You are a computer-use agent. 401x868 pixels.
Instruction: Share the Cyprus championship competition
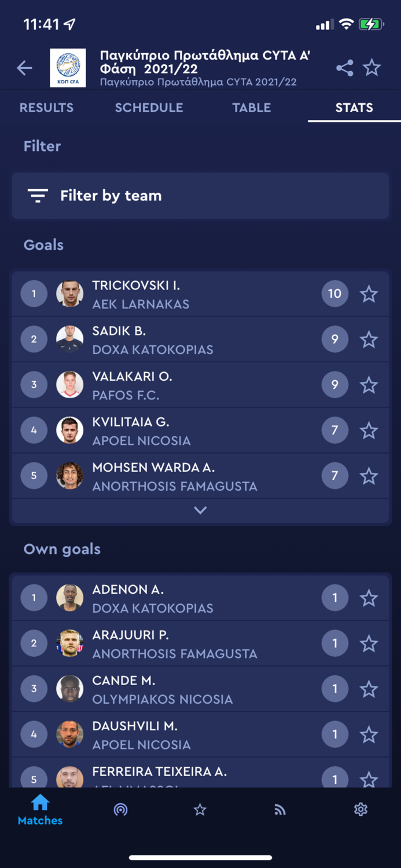[x=344, y=68]
